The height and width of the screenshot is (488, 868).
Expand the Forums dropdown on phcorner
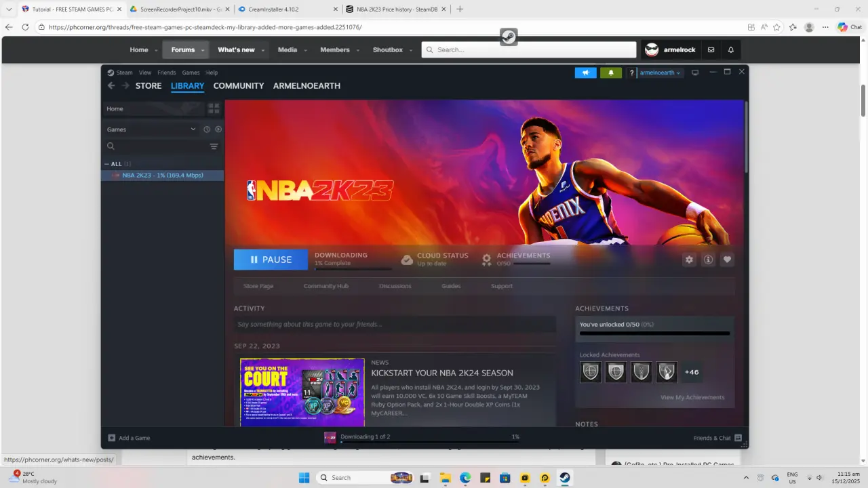202,50
